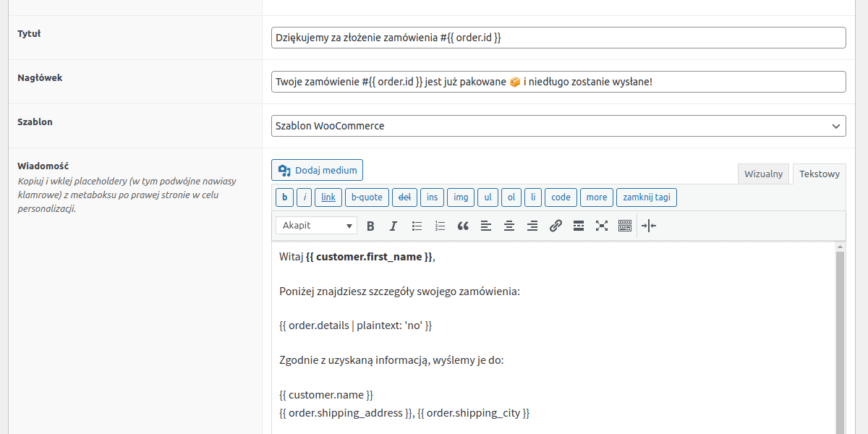Switch to the Wizualny editor tab
This screenshot has width=868, height=434.
(x=764, y=174)
